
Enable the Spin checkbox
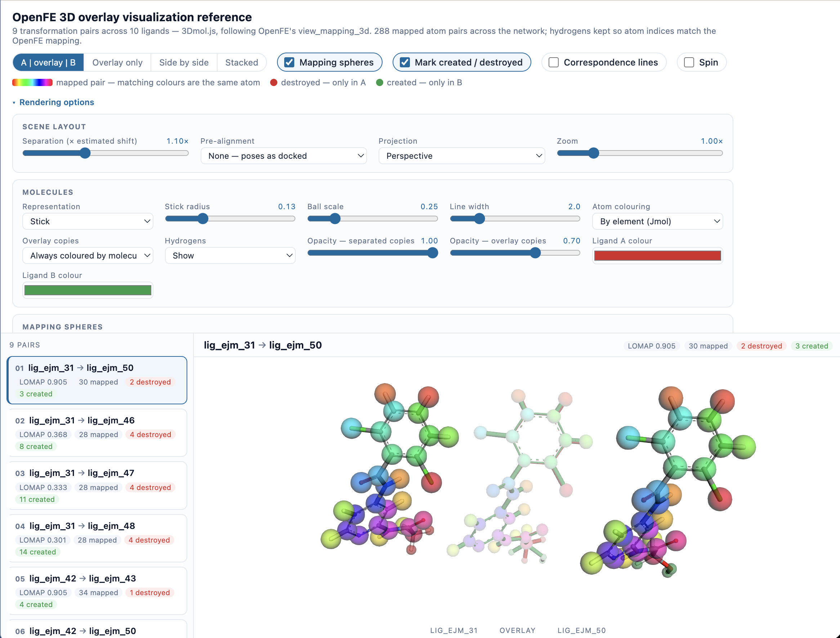pyautogui.click(x=689, y=62)
